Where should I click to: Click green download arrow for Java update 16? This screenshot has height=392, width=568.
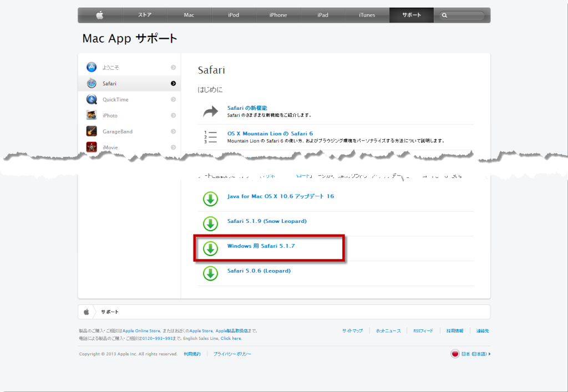click(x=210, y=198)
